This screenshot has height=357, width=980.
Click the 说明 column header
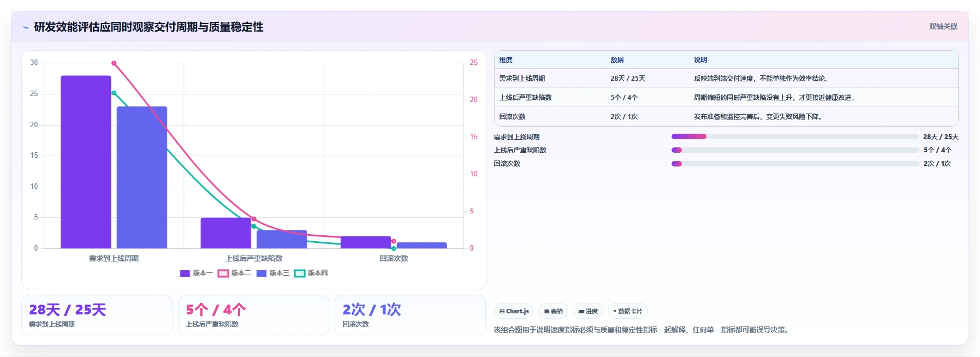[700, 60]
